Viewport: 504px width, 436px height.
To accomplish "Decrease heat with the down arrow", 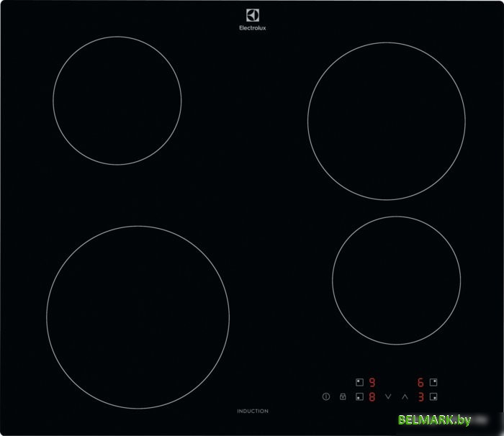I will [389, 396].
